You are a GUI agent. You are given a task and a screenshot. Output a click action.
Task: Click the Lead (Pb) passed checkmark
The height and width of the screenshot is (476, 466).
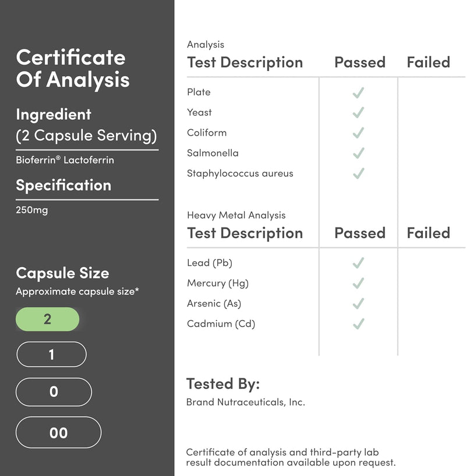click(x=358, y=263)
